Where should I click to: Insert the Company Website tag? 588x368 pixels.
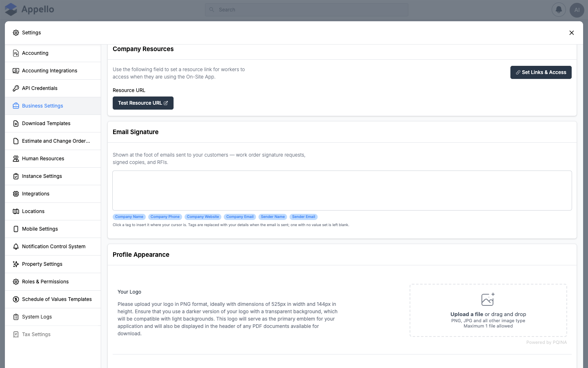coord(203,217)
